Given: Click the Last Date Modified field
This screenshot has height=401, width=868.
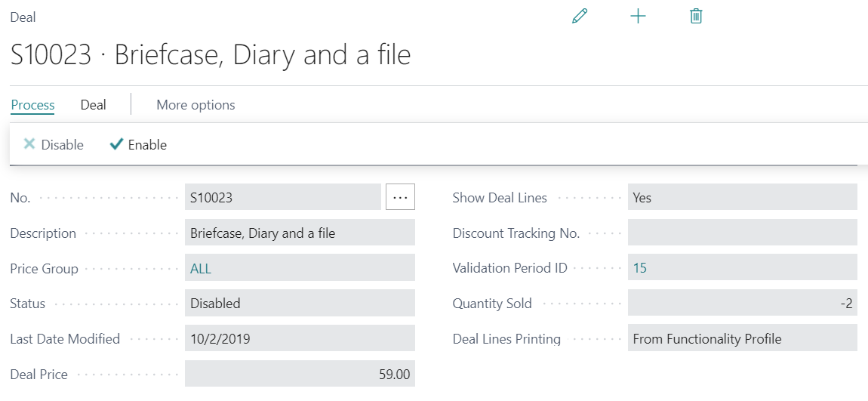Looking at the screenshot, I should [x=299, y=339].
